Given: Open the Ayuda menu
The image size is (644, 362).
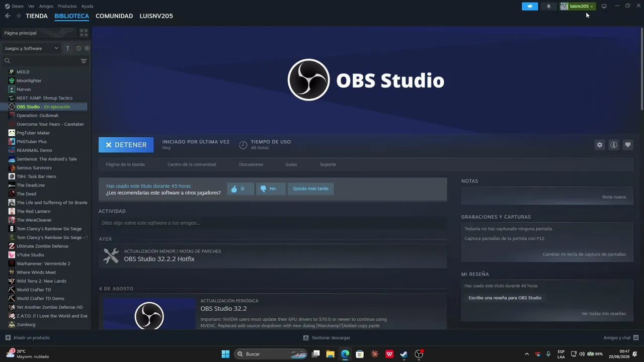Looking at the screenshot, I should click(87, 6).
